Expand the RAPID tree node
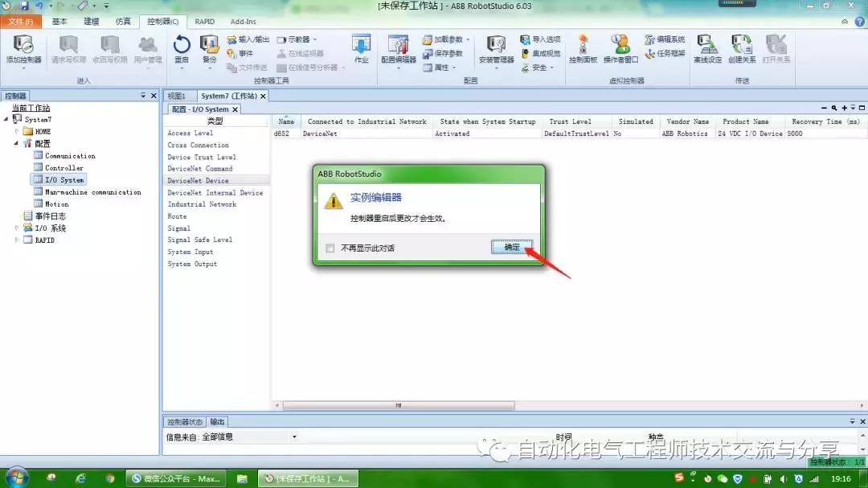Screen dimensions: 868x488 [x=17, y=240]
